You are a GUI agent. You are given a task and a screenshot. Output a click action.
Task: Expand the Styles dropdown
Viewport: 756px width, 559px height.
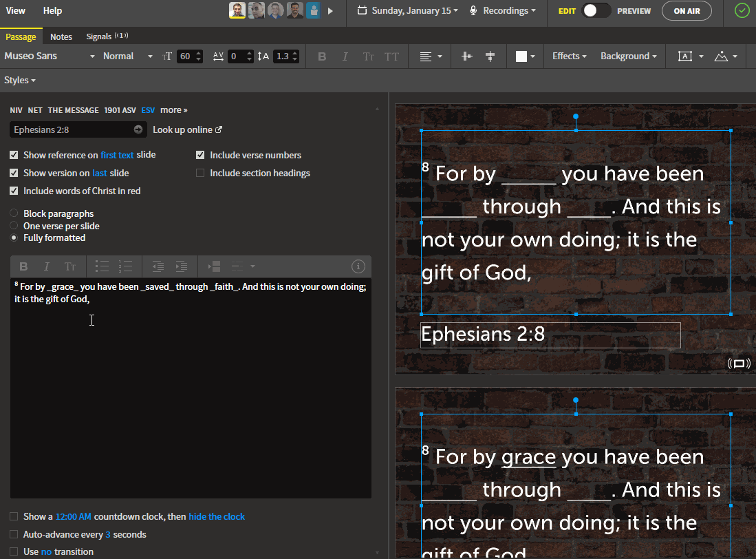pyautogui.click(x=20, y=80)
